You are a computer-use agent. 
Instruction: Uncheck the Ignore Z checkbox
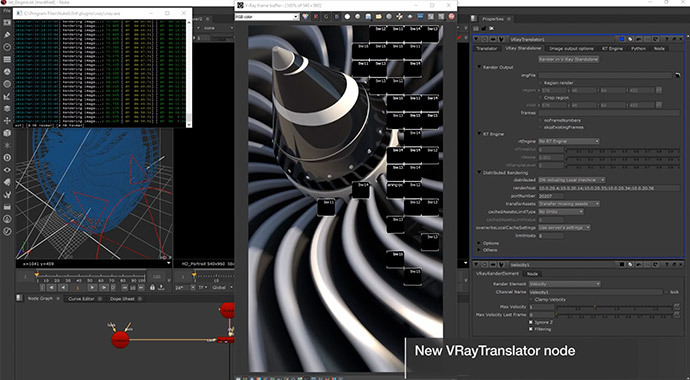(x=531, y=322)
